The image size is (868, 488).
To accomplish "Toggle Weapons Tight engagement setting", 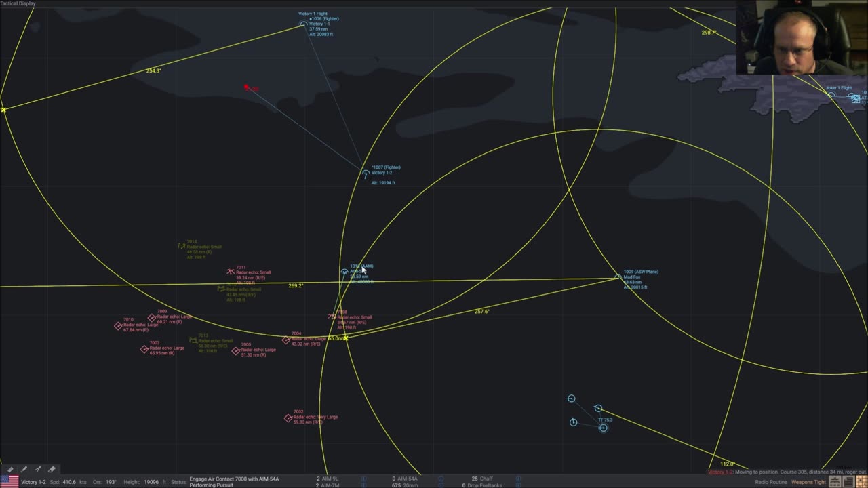I will point(808,482).
